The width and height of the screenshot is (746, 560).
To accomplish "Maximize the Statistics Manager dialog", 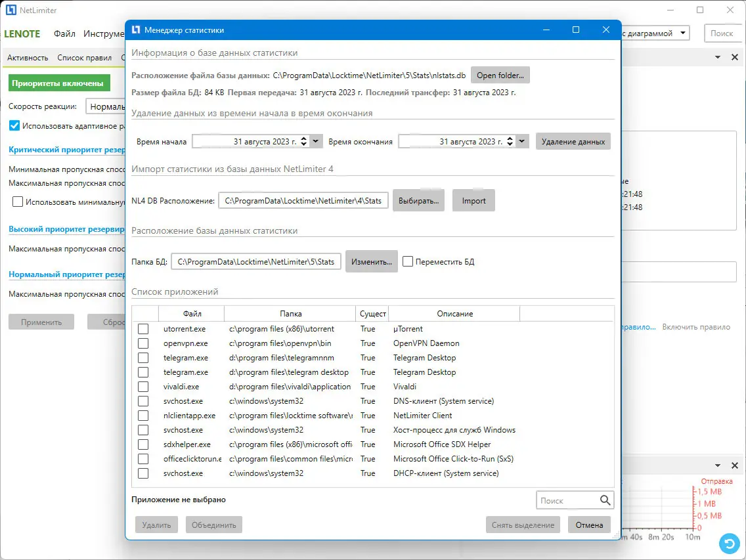I will [576, 30].
